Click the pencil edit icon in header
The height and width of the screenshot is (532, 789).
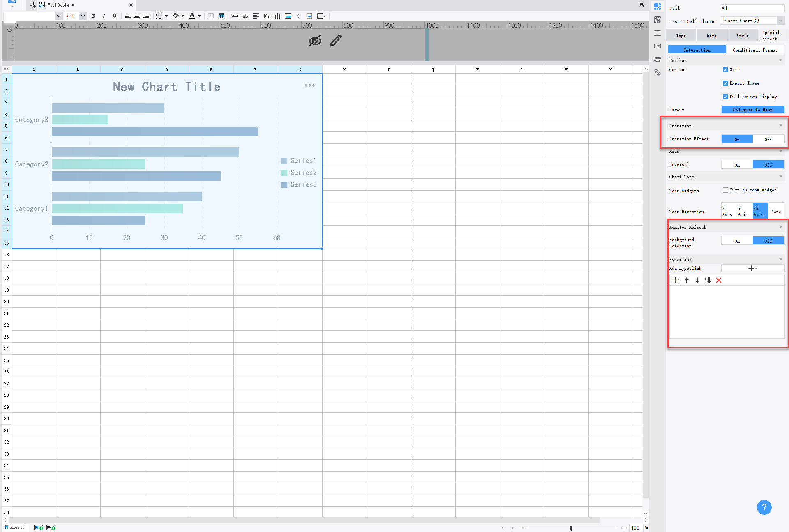coord(336,41)
